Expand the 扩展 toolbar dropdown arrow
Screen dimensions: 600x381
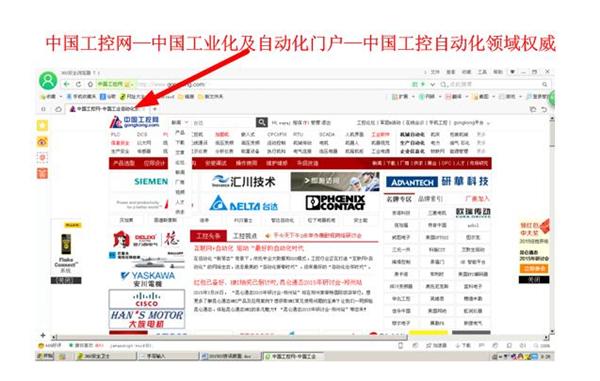point(413,97)
